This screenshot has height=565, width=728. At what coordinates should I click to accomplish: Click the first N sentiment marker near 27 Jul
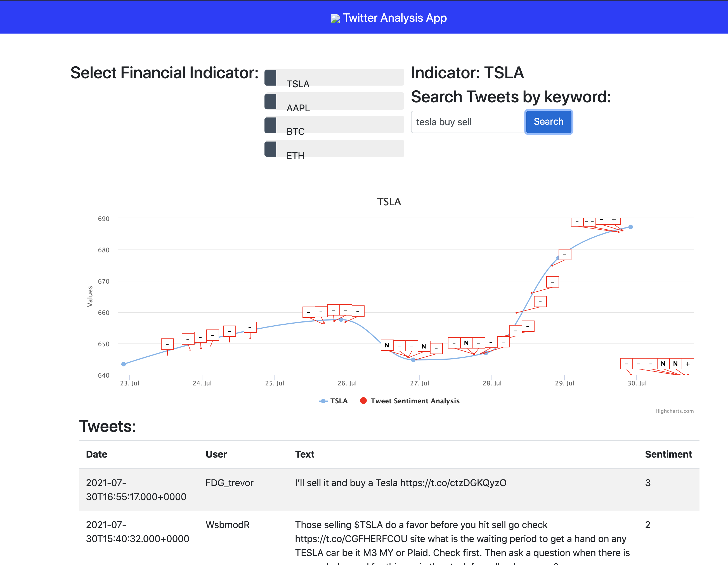(x=387, y=345)
